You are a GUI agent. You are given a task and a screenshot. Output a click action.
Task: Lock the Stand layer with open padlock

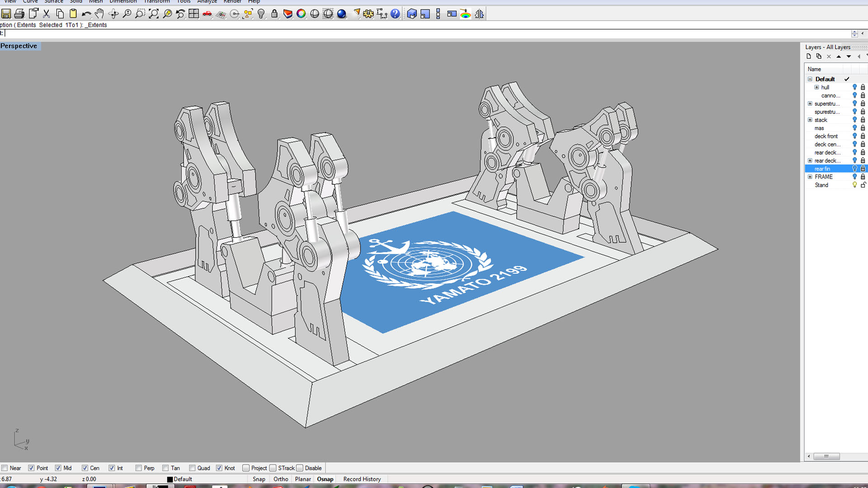pyautogui.click(x=863, y=185)
